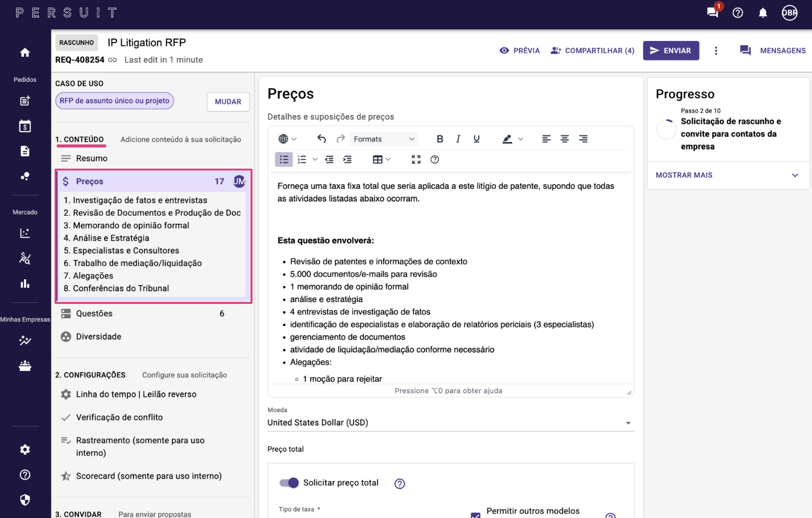Click inside the pricing details text editor
The image size is (812, 518).
coord(450,278)
